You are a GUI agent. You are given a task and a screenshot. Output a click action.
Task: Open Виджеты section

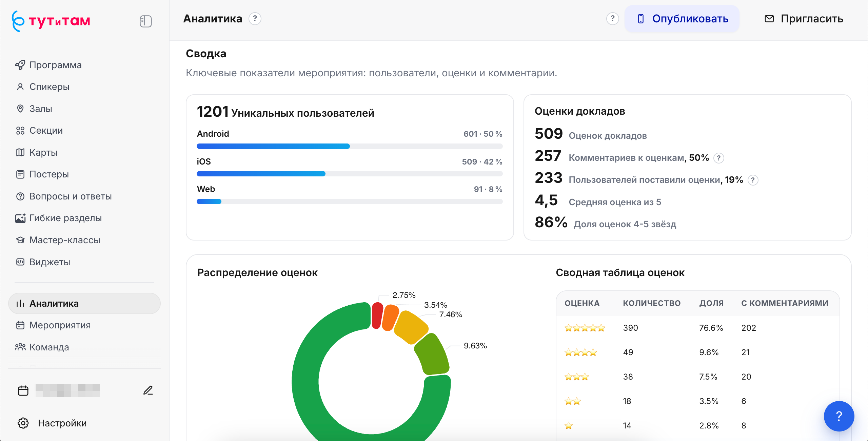pyautogui.click(x=84, y=262)
